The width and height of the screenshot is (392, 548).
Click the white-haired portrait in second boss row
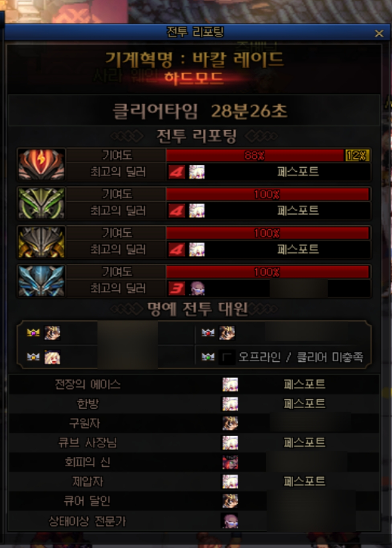(197, 211)
